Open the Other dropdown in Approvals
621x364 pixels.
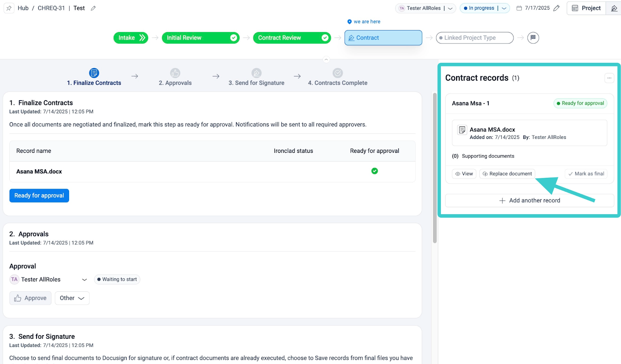pyautogui.click(x=72, y=298)
